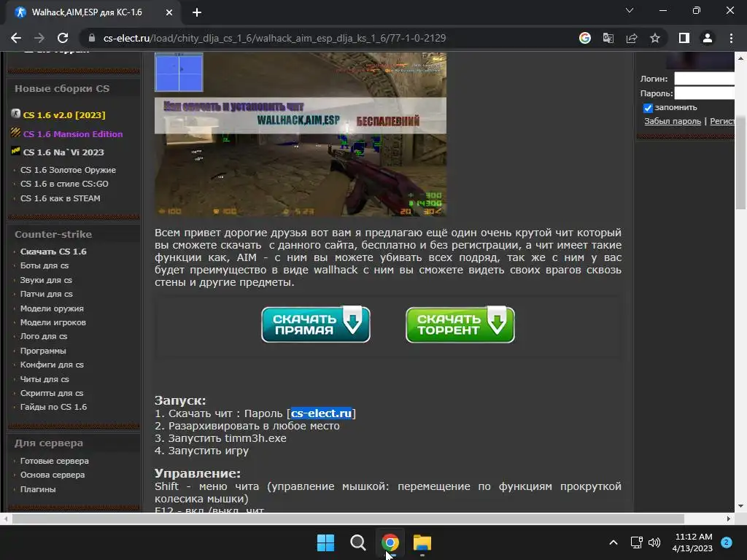Open CS 1.6 v2.0 [2023] link

click(64, 114)
